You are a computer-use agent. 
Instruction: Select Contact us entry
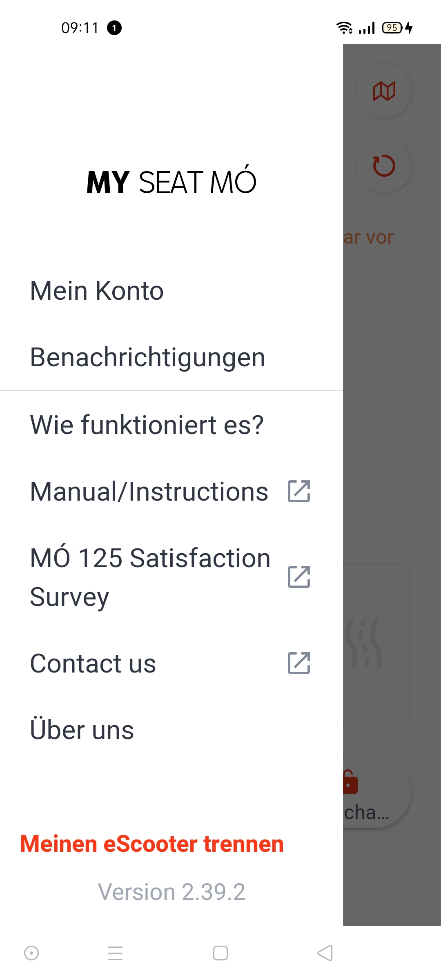coord(93,663)
